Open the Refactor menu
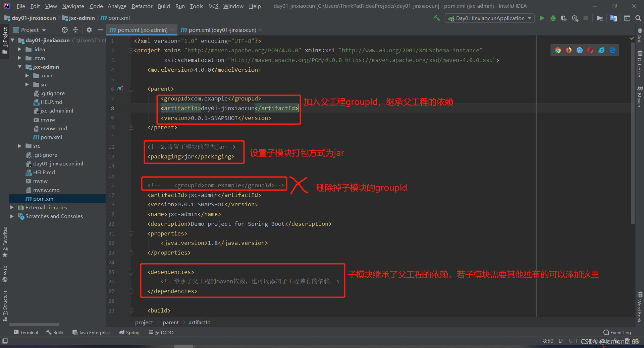The width and height of the screenshot is (644, 348). point(142,6)
